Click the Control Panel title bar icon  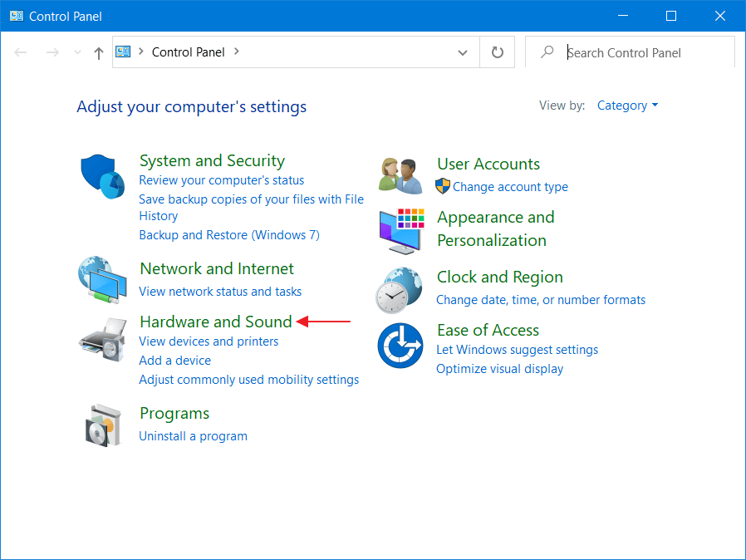[17, 16]
